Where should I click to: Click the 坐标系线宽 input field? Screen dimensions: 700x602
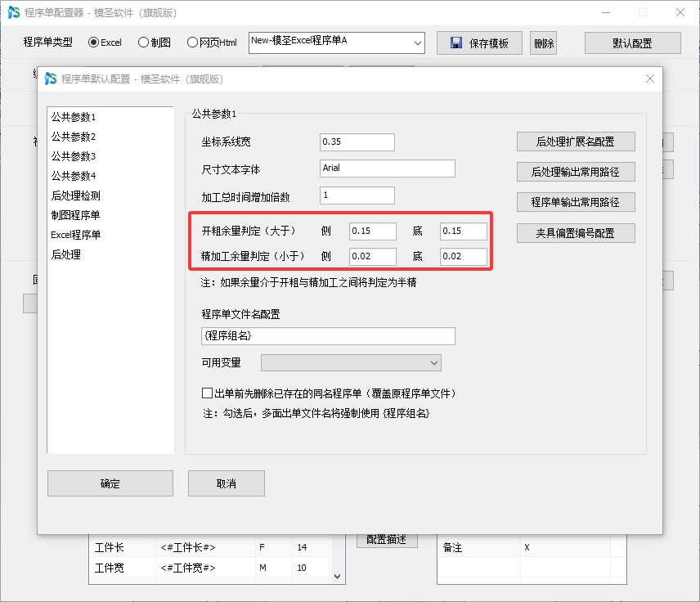coord(357,142)
